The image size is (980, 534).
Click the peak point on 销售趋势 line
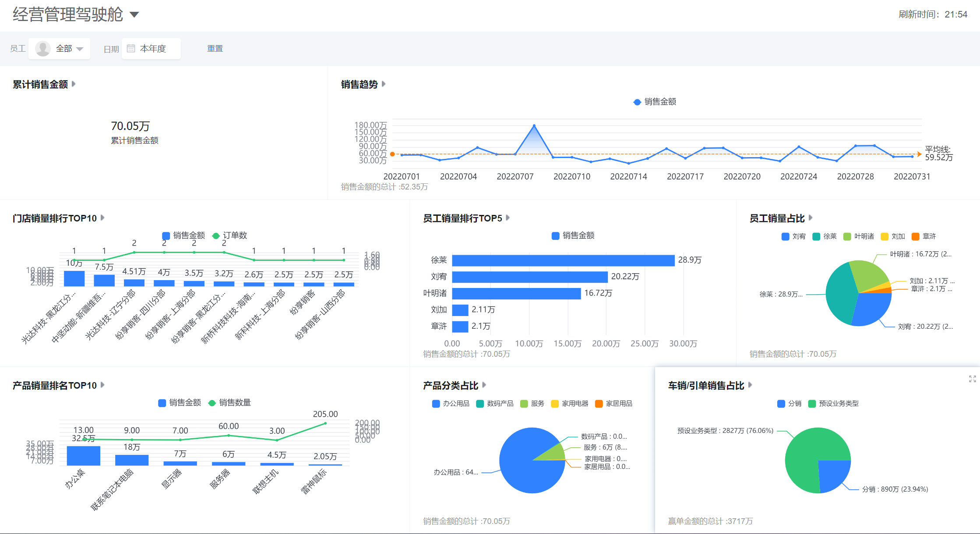pyautogui.click(x=534, y=126)
